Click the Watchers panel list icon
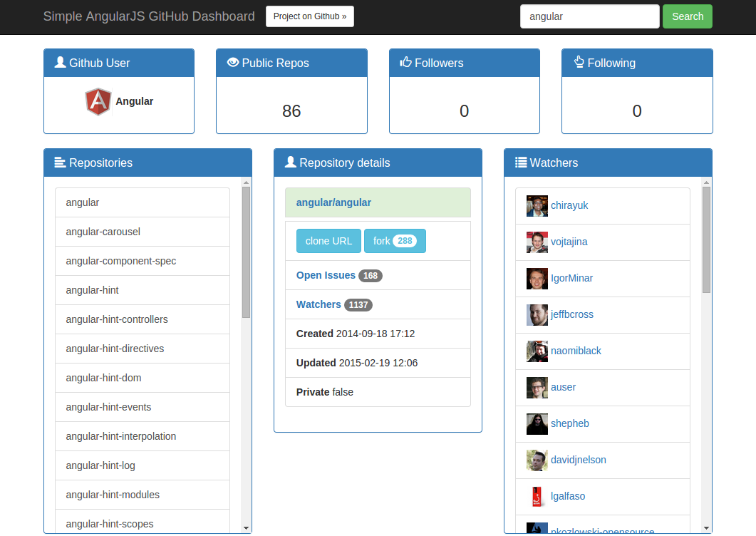This screenshot has width=756, height=536. coord(521,163)
